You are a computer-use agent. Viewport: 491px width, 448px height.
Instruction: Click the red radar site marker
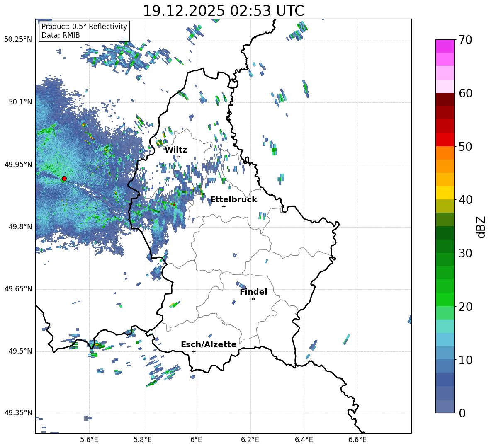point(64,179)
